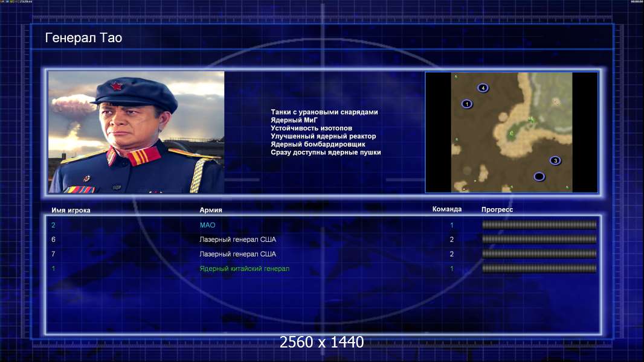Click General Tao's portrait image
The image size is (644, 362).
pyautogui.click(x=137, y=132)
